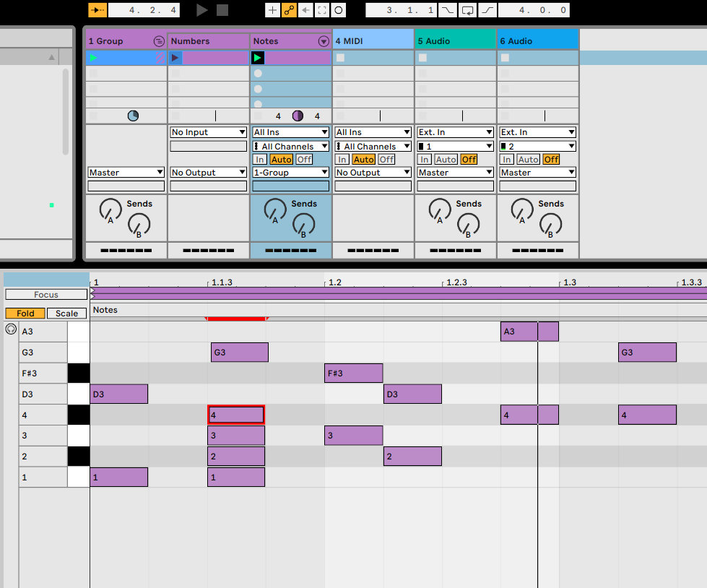Screen dimensions: 707x588
Task: Set Notes track monitor to Off
Action: [304, 159]
